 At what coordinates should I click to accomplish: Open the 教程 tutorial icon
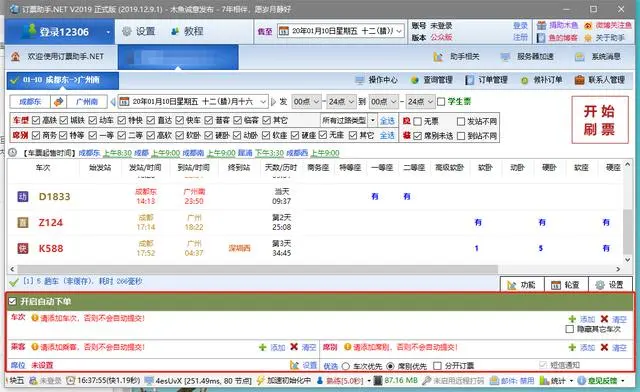(x=175, y=31)
